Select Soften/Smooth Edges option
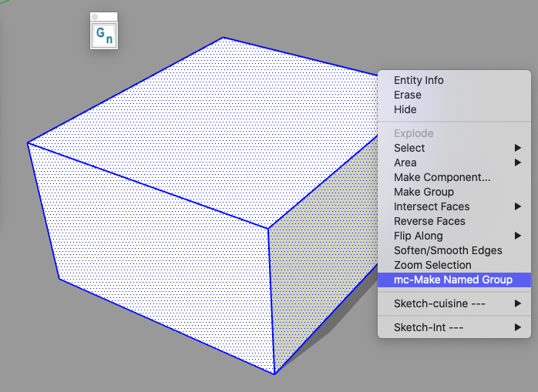The image size is (538, 392). point(448,250)
